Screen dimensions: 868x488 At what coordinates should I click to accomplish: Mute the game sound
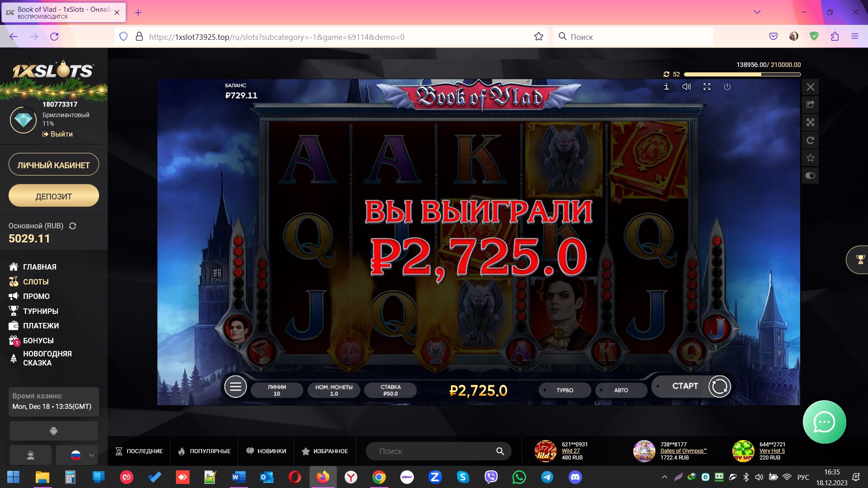(687, 87)
